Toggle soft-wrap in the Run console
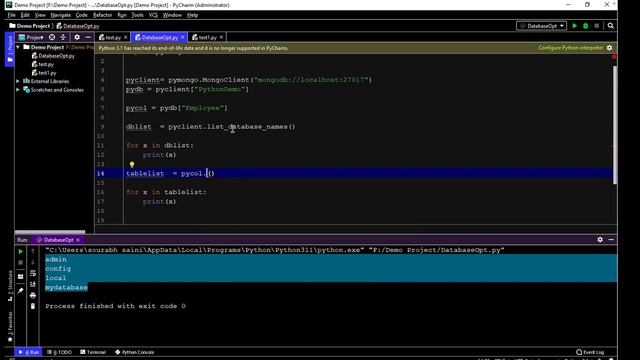The image size is (640, 360). (33, 273)
